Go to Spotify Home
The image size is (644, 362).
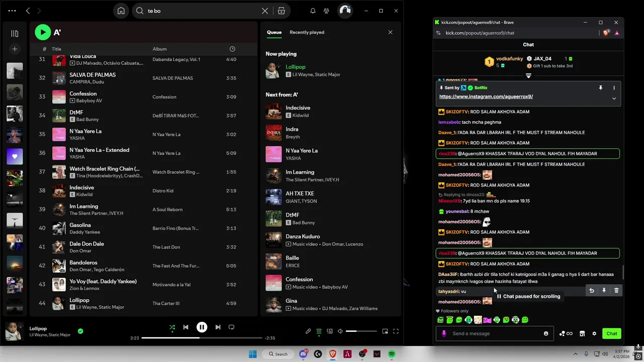[121, 11]
